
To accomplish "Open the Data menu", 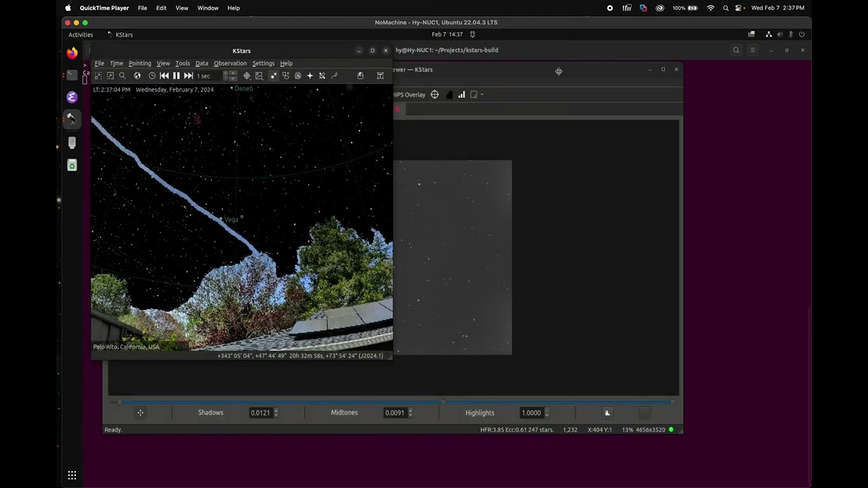I will [201, 63].
